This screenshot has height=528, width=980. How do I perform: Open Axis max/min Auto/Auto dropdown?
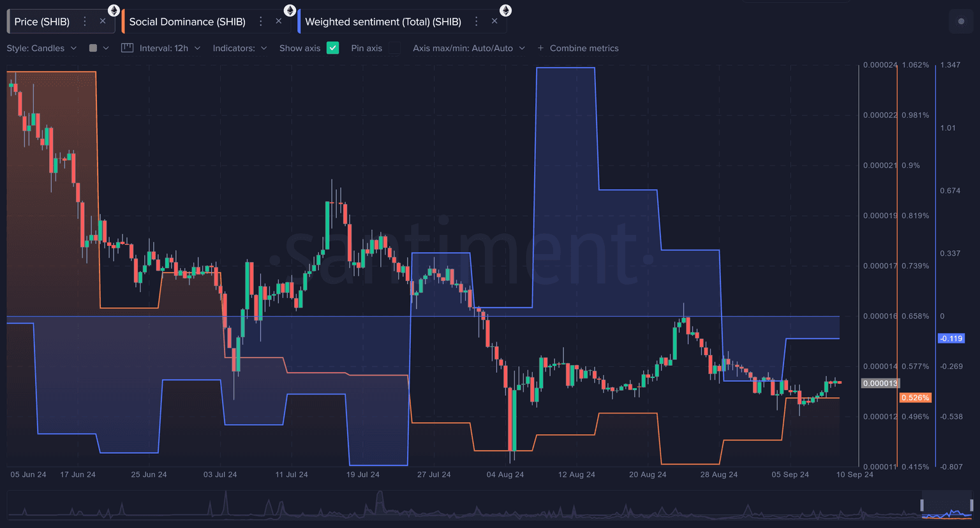pyautogui.click(x=468, y=48)
